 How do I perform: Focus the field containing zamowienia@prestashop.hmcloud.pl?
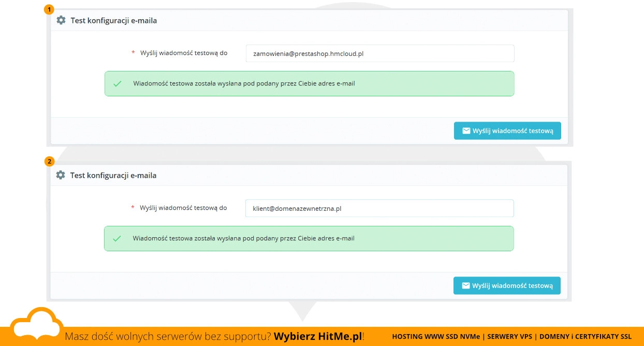[380, 53]
